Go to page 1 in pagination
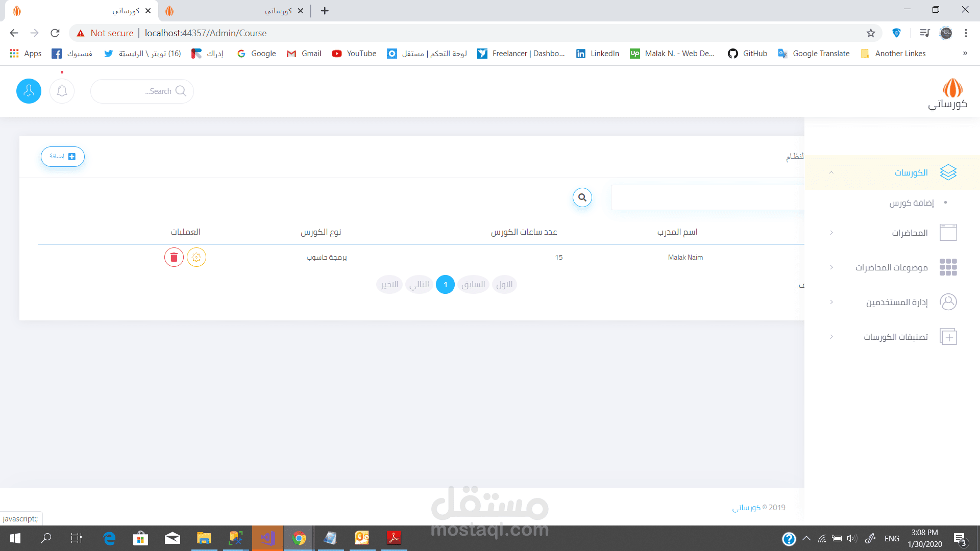Screen dimensions: 980x551 click(445, 285)
